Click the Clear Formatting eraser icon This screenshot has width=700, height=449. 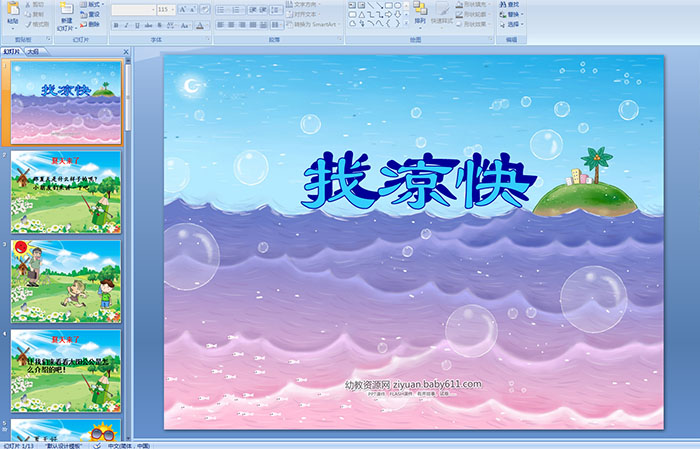point(204,9)
